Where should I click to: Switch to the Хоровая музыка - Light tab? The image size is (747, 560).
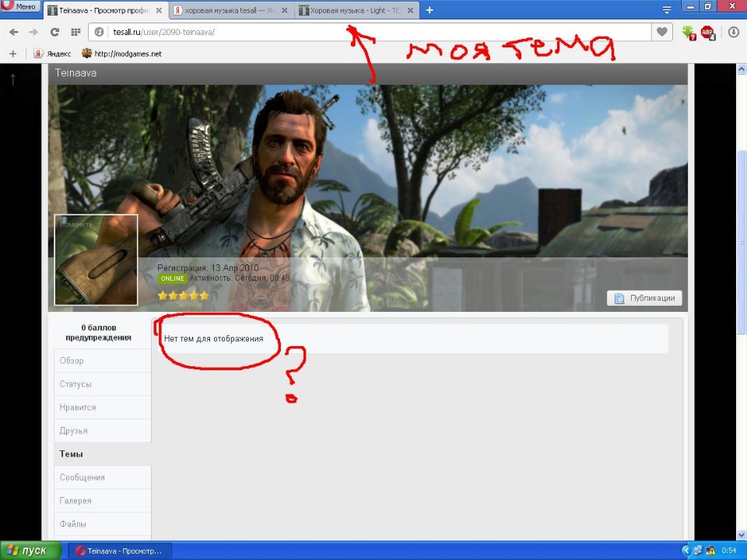click(x=356, y=10)
